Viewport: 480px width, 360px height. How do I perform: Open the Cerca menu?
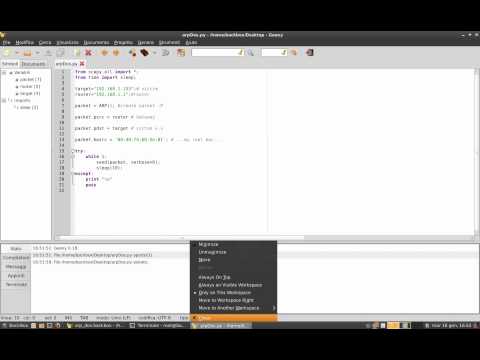pyautogui.click(x=45, y=42)
